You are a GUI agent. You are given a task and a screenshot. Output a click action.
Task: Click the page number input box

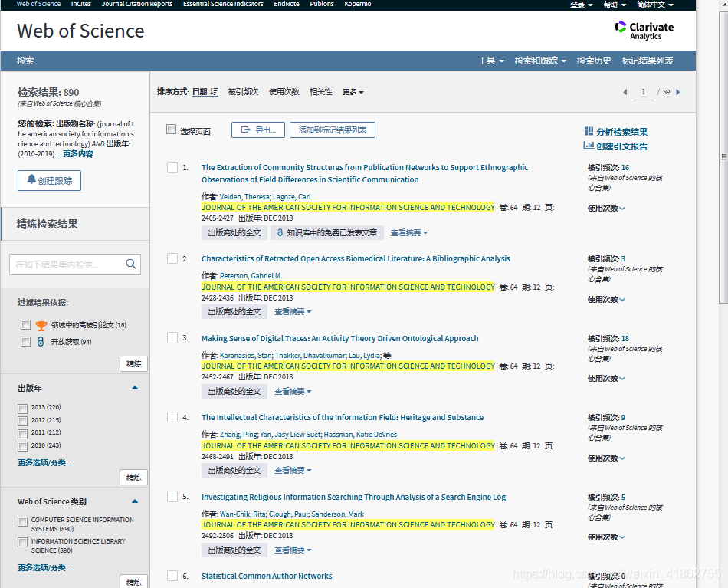click(x=644, y=92)
